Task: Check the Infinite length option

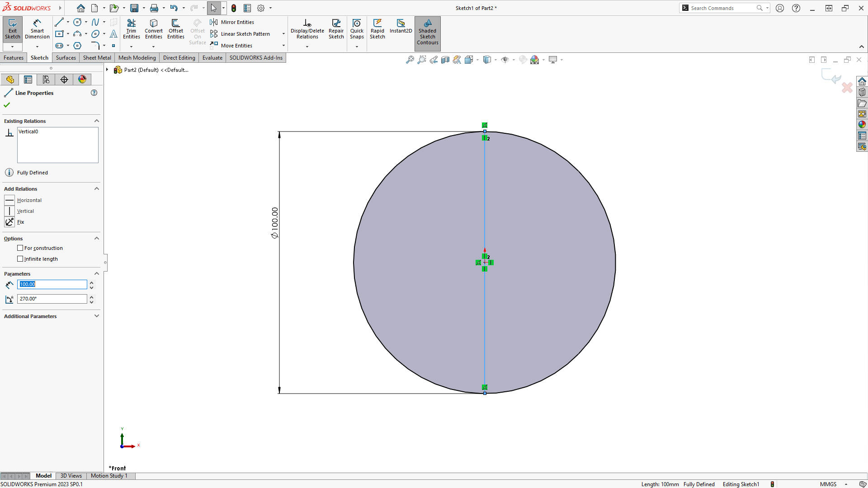Action: 20,258
